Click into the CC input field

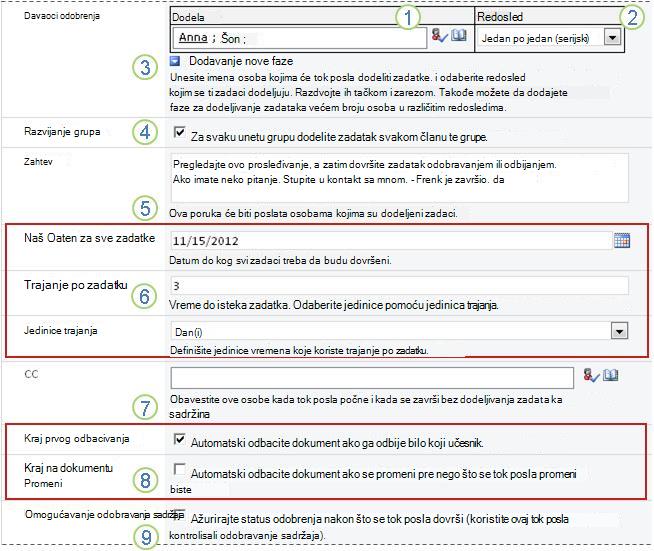372,378
